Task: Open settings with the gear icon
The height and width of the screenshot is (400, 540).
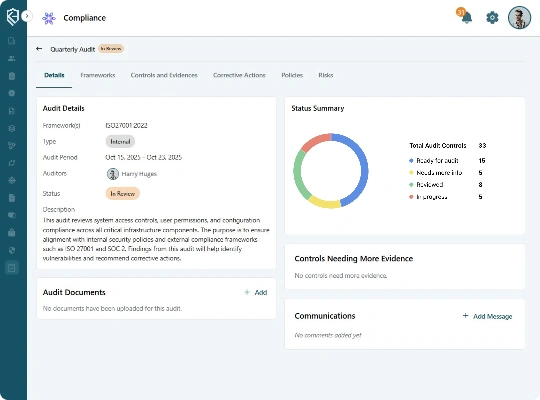Action: coord(492,17)
